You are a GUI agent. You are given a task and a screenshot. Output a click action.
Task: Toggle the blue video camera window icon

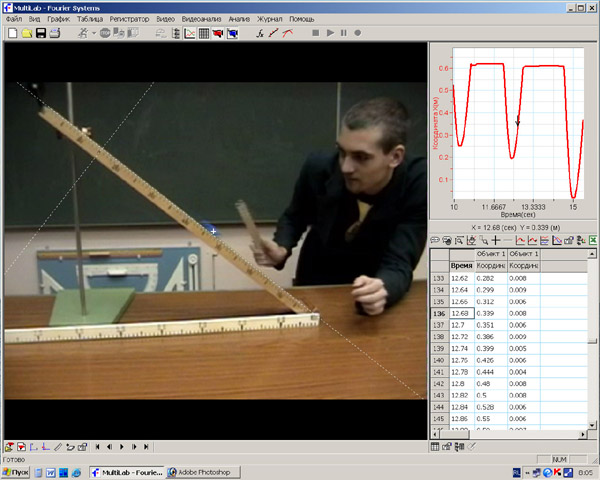pos(232,33)
